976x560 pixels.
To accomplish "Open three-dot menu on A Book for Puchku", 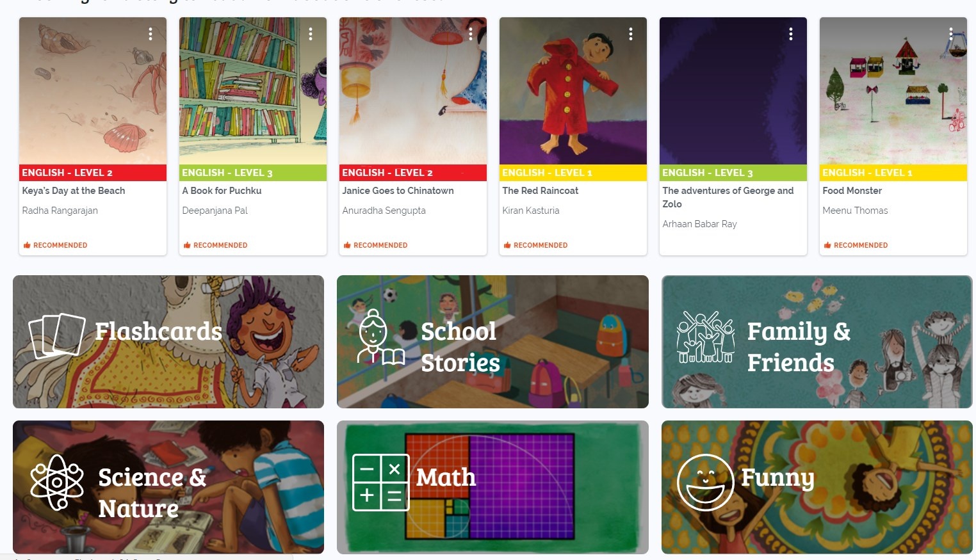I will 311,34.
